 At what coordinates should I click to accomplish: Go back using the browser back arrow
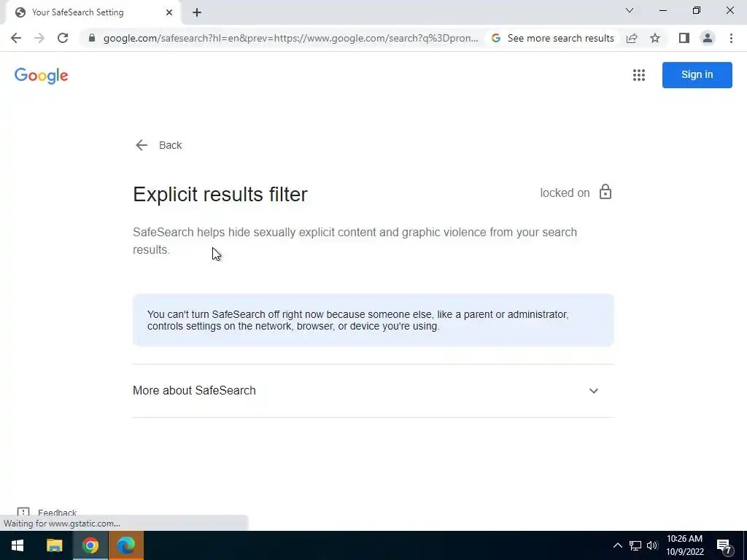16,38
